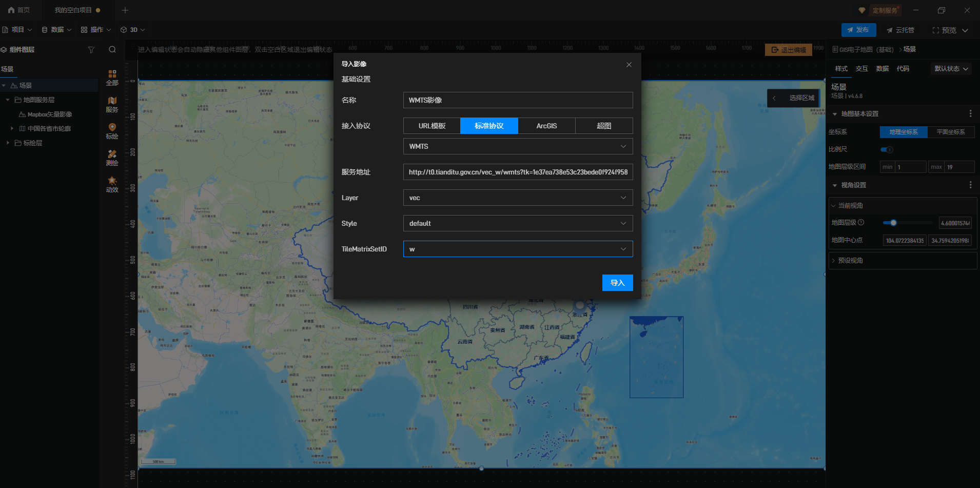The width and height of the screenshot is (980, 488).
Task: Close the 导入影像 dialog
Action: (629, 65)
